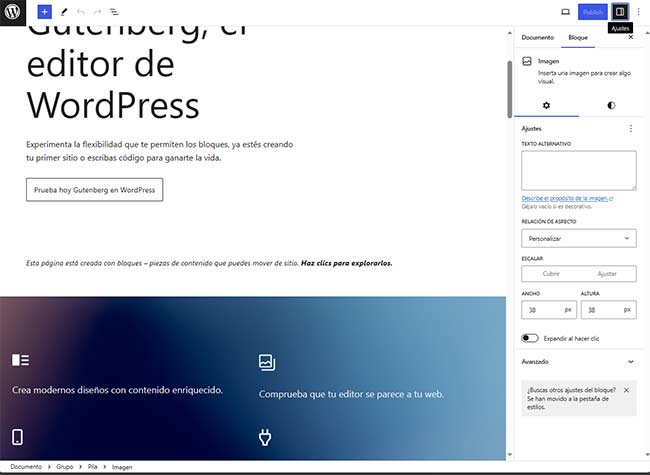650x475 pixels.
Task: Switch to the Bloque tab
Action: pos(578,37)
